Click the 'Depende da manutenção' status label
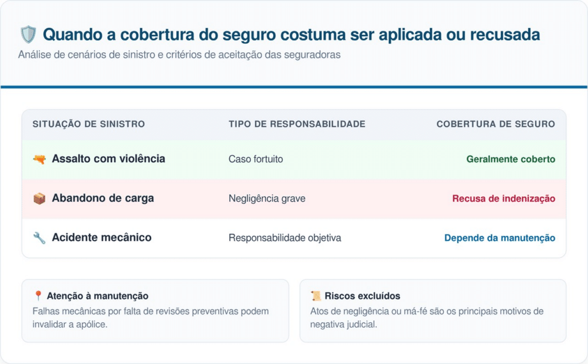Image resolution: width=588 pixels, height=364 pixels. tap(500, 238)
